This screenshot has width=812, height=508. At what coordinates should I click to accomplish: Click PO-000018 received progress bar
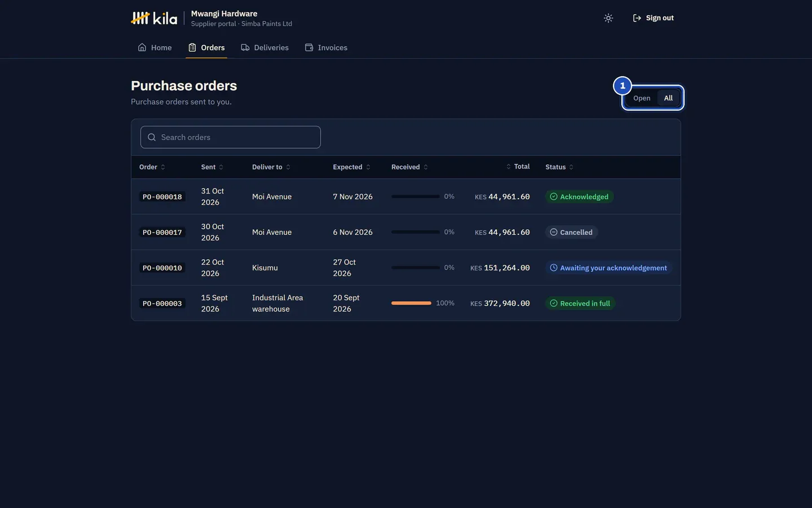[416, 196]
